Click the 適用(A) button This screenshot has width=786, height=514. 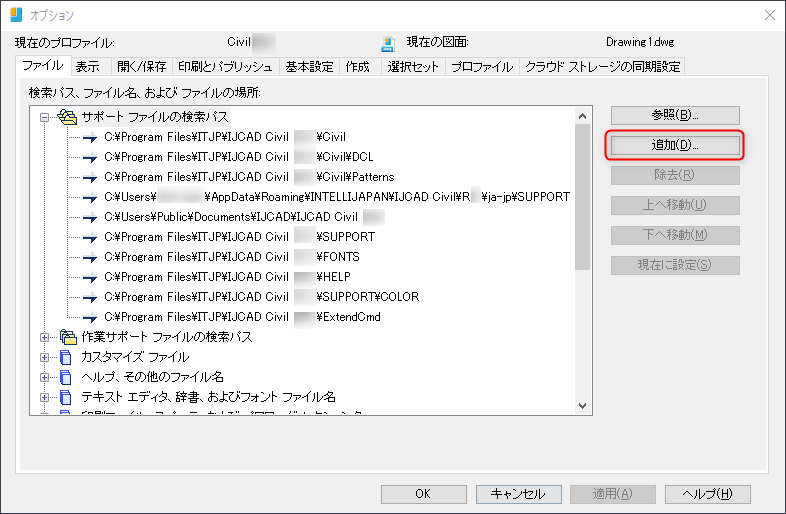(x=613, y=494)
